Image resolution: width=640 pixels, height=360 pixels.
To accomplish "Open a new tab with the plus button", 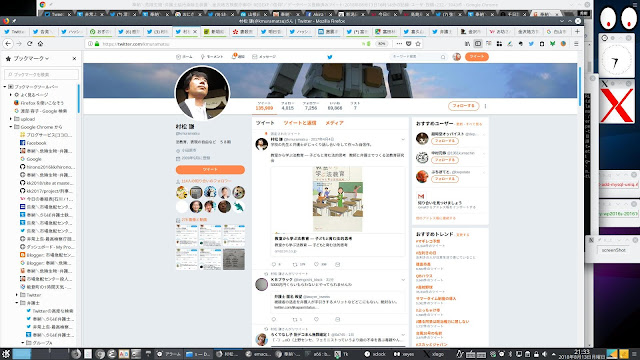I will coord(577,31).
